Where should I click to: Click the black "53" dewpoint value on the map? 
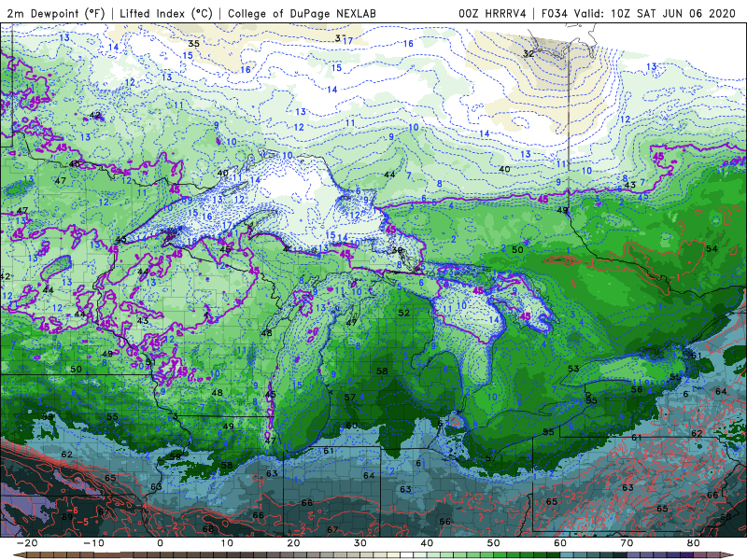[x=573, y=369]
